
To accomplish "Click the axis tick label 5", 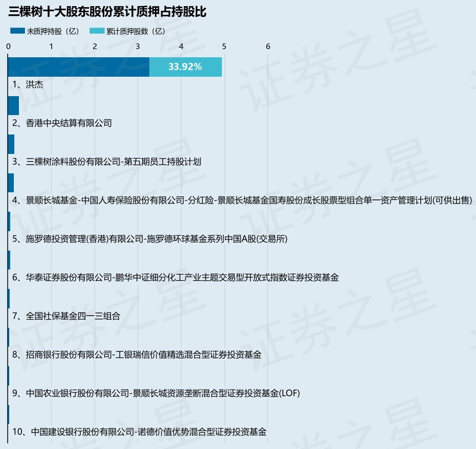I will coord(224,47).
